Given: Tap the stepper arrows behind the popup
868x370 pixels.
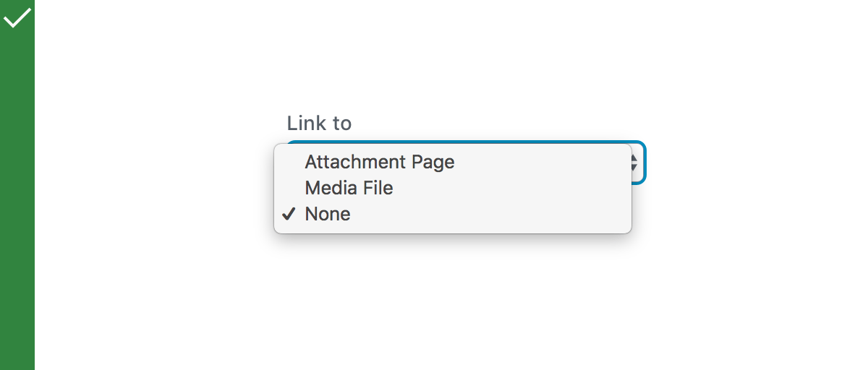Looking at the screenshot, I should tap(635, 163).
